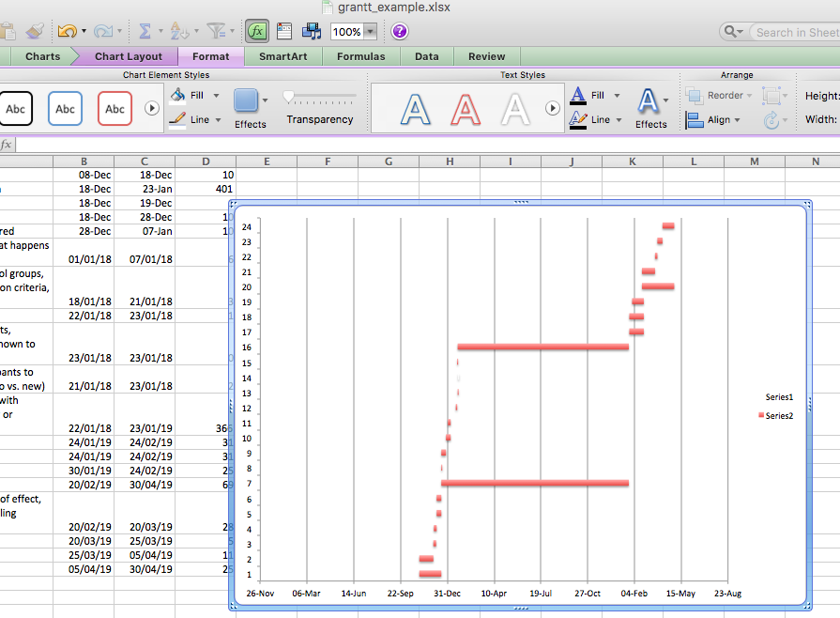Screen dimensions: 840x618
Task: Open the zoom 100% dropdown
Action: (x=371, y=32)
